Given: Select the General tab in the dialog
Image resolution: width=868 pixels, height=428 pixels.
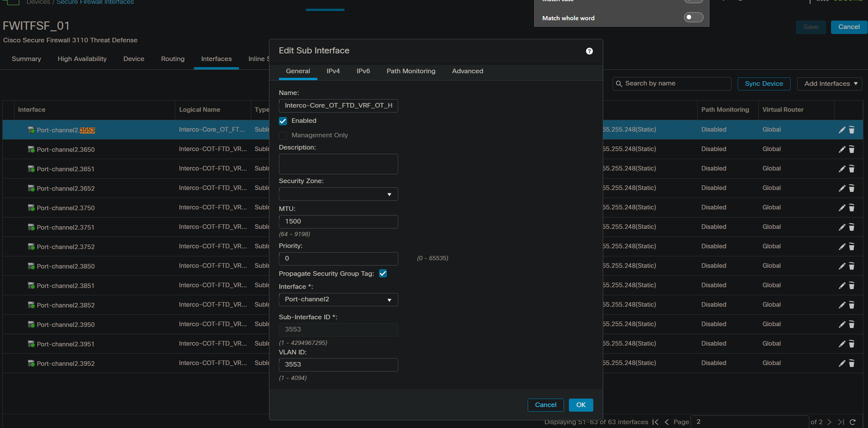Looking at the screenshot, I should click(x=298, y=71).
